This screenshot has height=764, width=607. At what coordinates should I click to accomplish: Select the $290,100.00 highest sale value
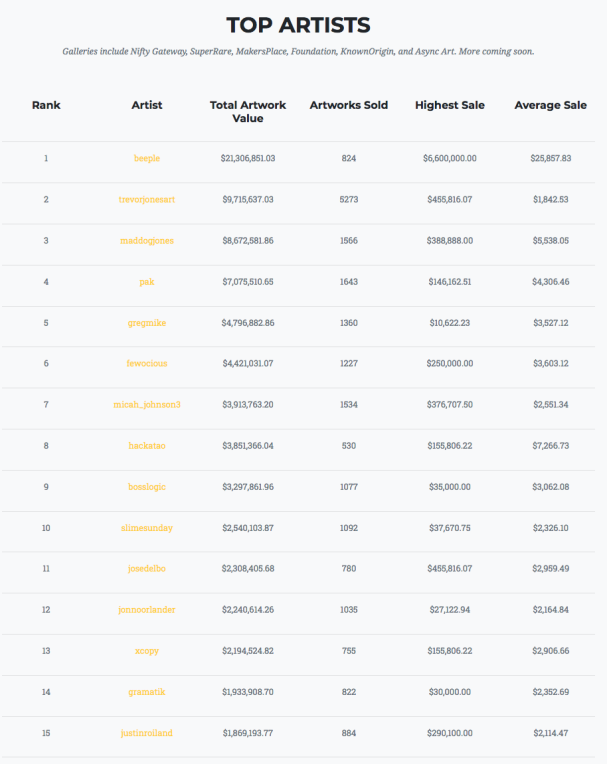click(x=450, y=733)
